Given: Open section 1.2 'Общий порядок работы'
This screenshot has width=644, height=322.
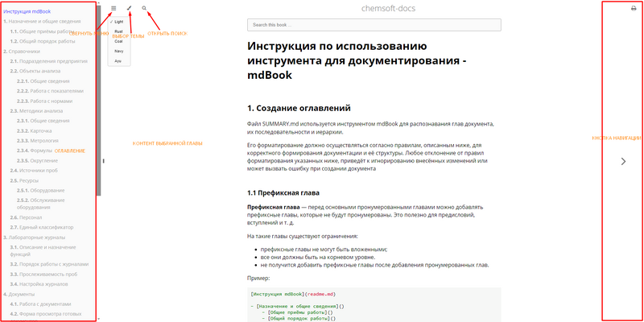Looking at the screenshot, I should tap(43, 41).
